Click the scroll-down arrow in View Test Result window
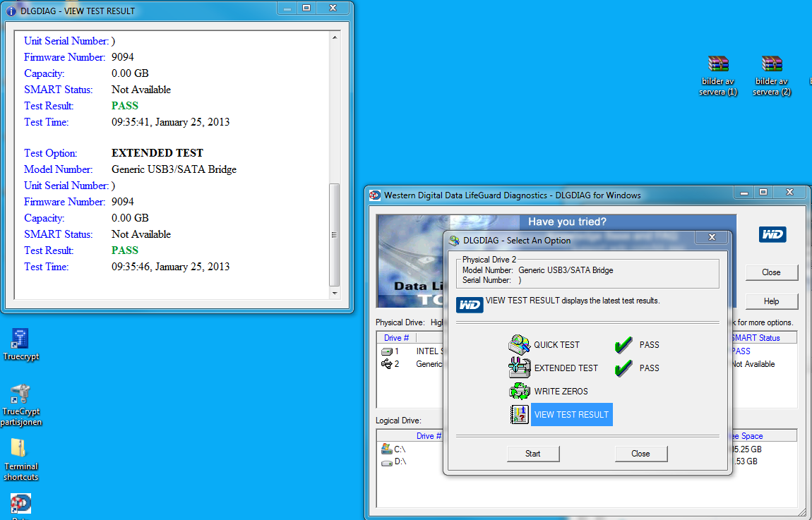Viewport: 812px width, 520px height. coord(335,294)
